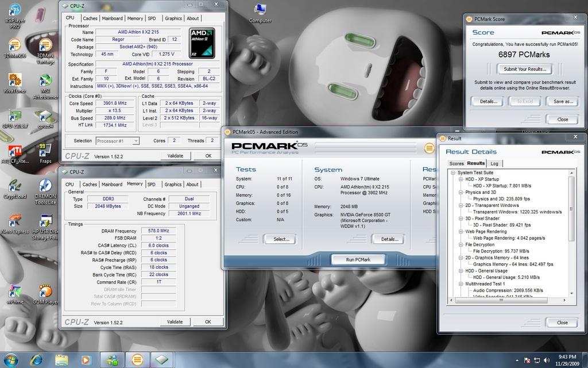
Task: Click Details in PCMark Score window
Action: point(488,101)
